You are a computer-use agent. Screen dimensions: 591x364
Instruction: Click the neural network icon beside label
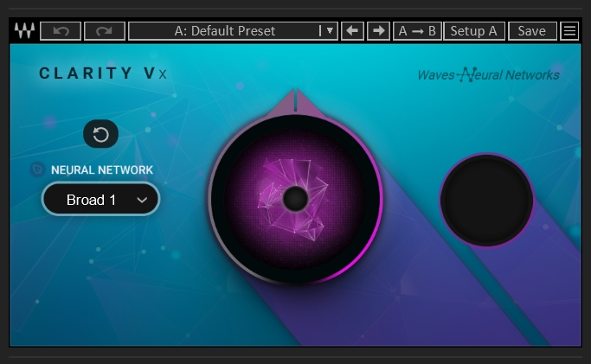37,169
